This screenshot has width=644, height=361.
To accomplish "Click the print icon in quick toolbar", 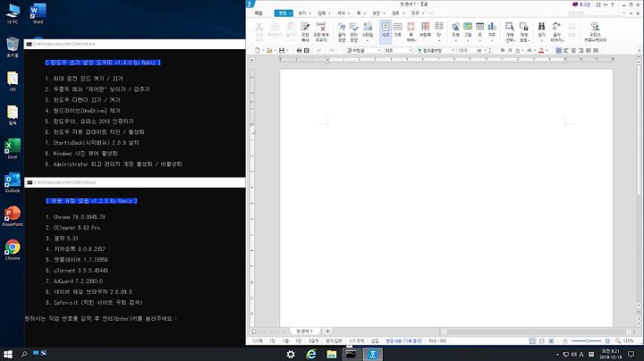I will click(x=299, y=50).
